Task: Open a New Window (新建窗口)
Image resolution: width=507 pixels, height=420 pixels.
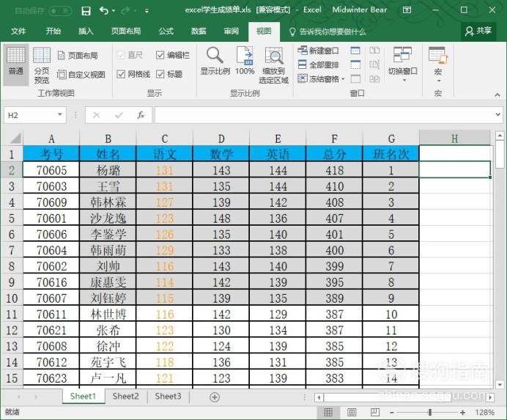Action: pos(318,51)
